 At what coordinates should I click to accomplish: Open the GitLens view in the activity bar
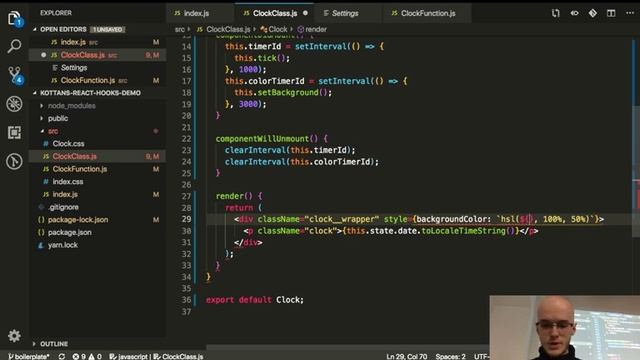pyautogui.click(x=14, y=161)
